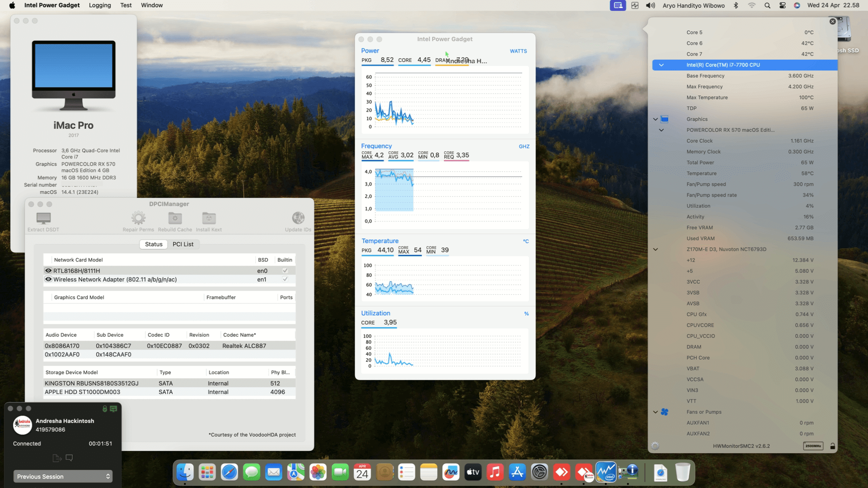Open the Logging menu in the menu bar
The height and width of the screenshot is (488, 868).
point(99,5)
